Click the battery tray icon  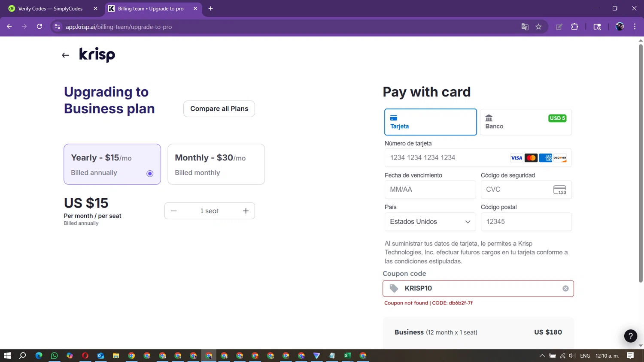(x=553, y=356)
